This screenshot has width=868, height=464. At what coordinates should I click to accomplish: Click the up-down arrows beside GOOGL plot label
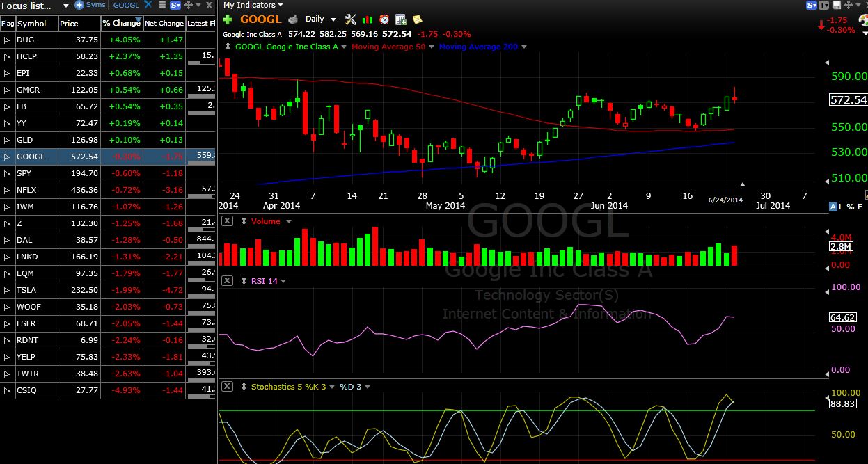[229, 47]
